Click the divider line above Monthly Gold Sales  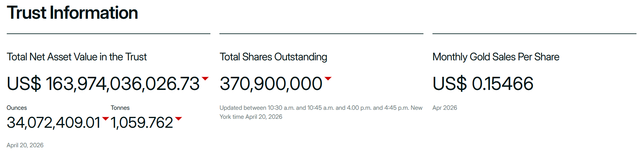[534, 34]
